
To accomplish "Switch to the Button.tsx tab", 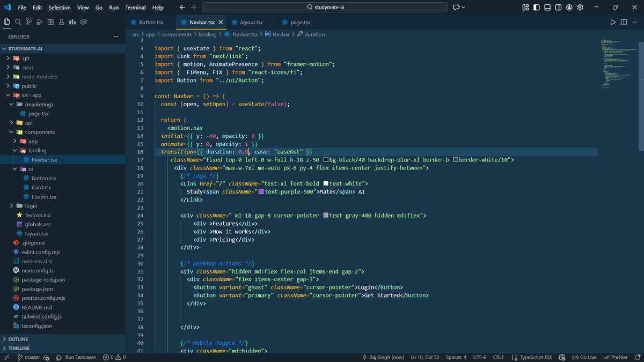I will [151, 22].
